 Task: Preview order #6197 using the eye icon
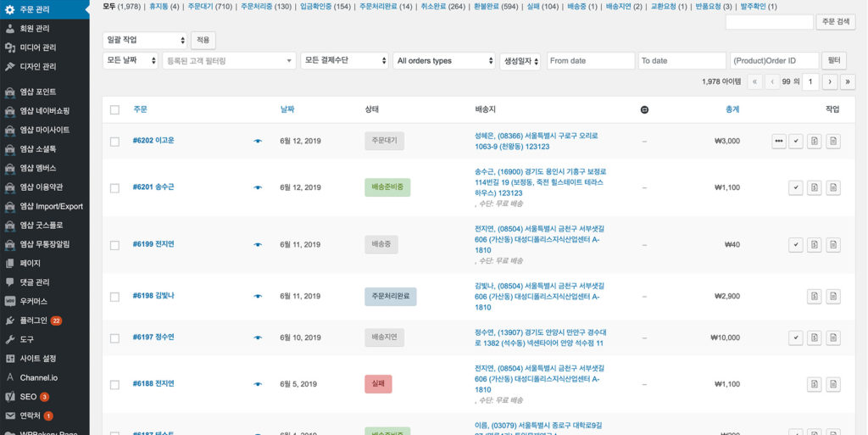(x=258, y=337)
